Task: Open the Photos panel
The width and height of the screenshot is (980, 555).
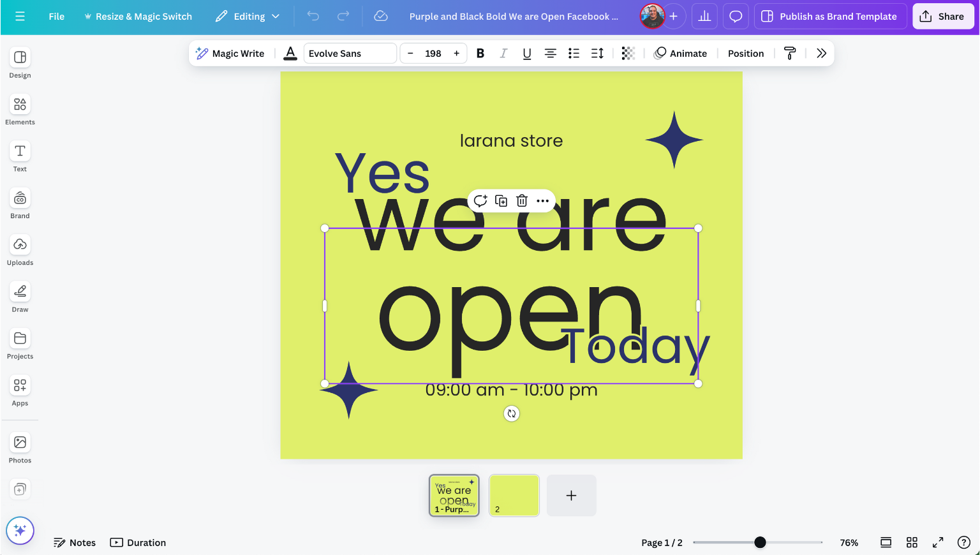Action: [x=20, y=447]
